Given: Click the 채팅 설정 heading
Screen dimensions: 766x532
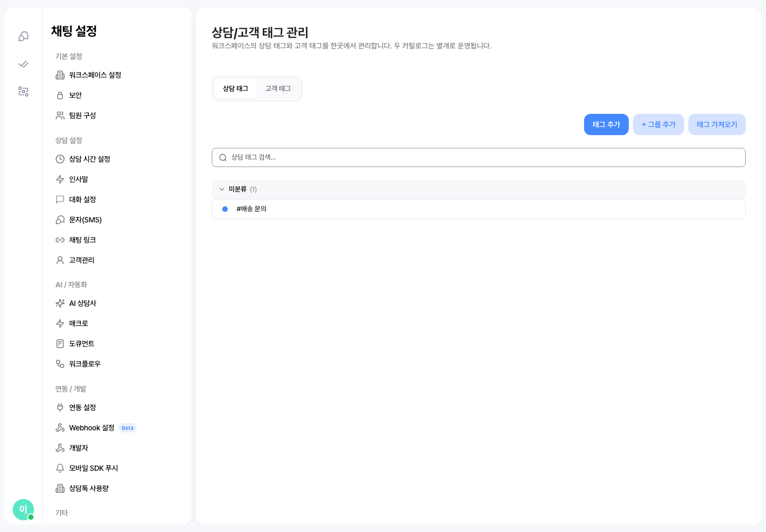Looking at the screenshot, I should click(74, 31).
